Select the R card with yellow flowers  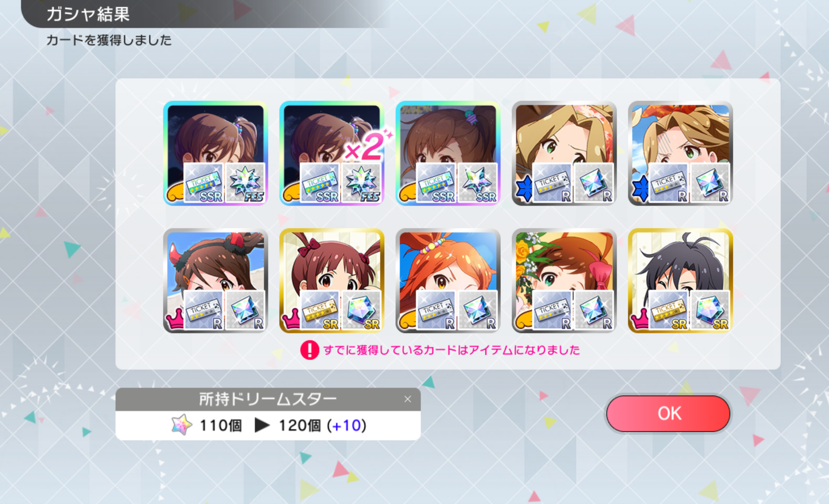[x=564, y=280]
